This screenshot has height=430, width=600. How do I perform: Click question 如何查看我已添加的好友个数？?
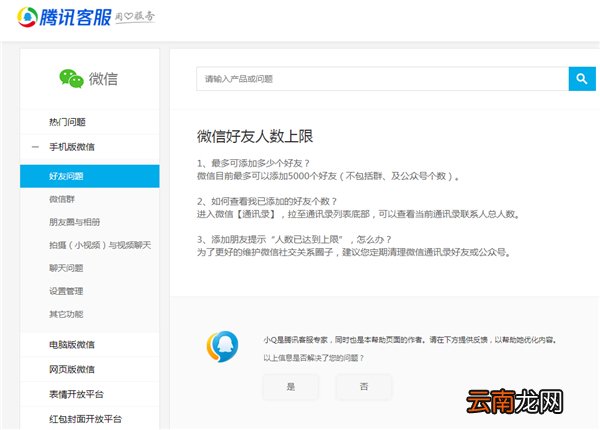267,201
